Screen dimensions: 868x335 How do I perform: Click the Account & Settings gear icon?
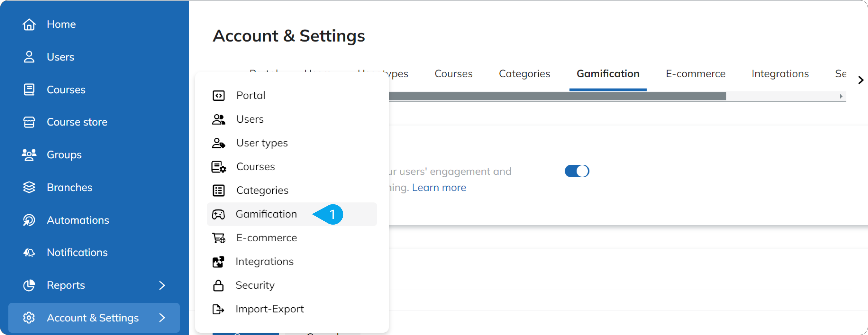coord(29,317)
